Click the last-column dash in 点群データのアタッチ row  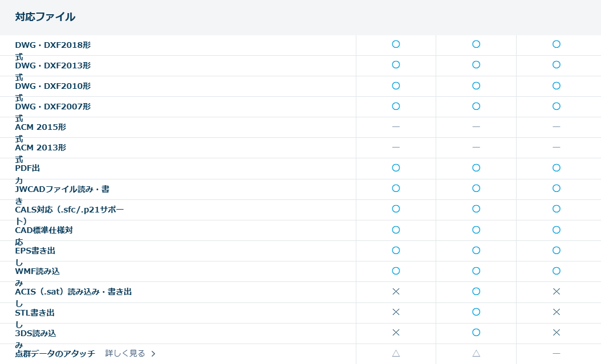tap(557, 354)
